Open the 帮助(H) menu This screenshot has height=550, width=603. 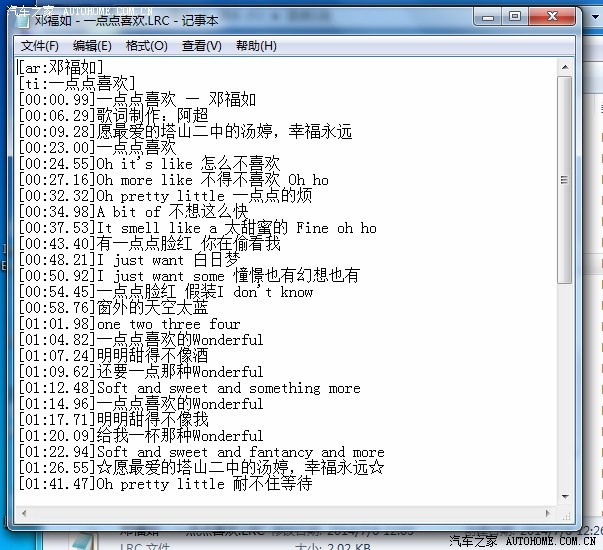click(x=256, y=46)
